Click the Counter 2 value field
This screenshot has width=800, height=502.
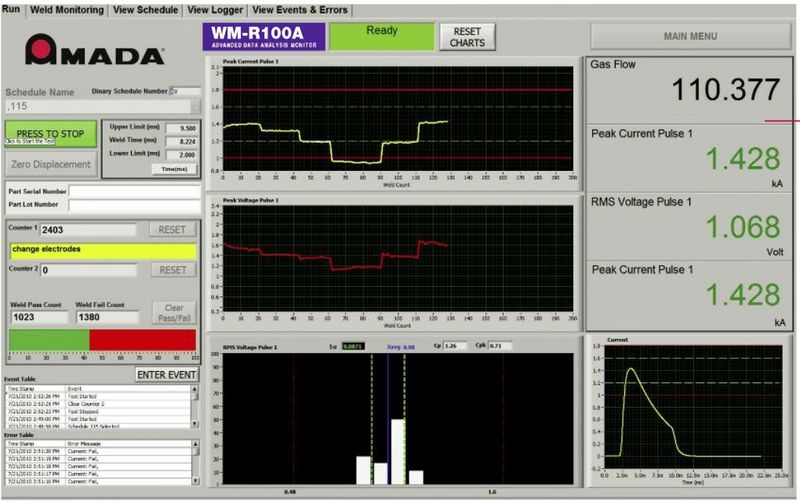click(x=88, y=270)
